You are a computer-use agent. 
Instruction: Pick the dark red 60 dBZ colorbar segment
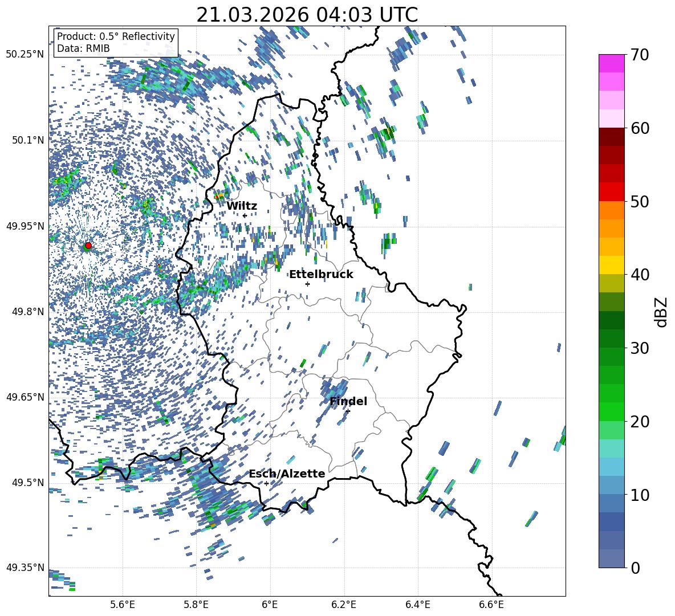(x=612, y=137)
